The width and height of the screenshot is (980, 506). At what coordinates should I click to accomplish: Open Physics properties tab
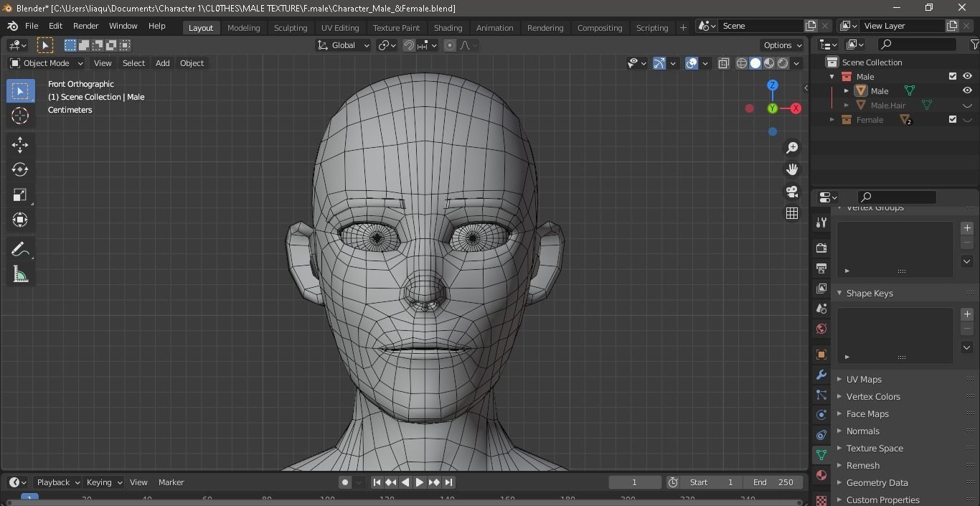(821, 415)
